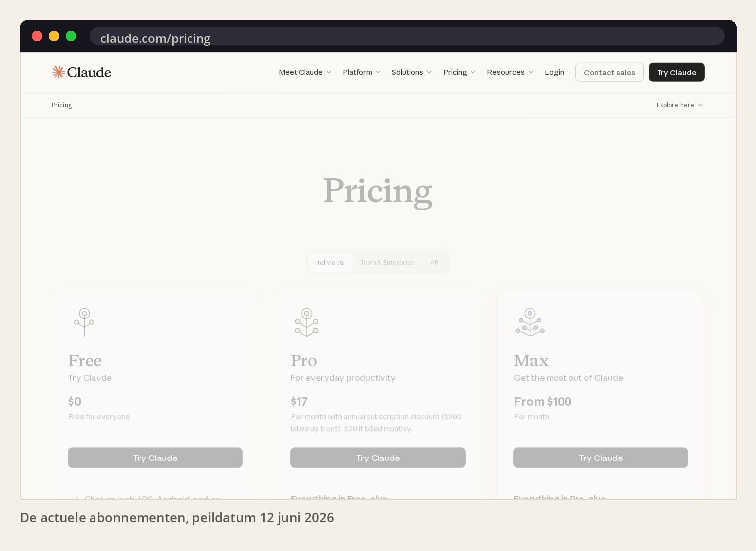Open the Explore here dropdown
This screenshot has height=551, width=756.
tap(679, 105)
